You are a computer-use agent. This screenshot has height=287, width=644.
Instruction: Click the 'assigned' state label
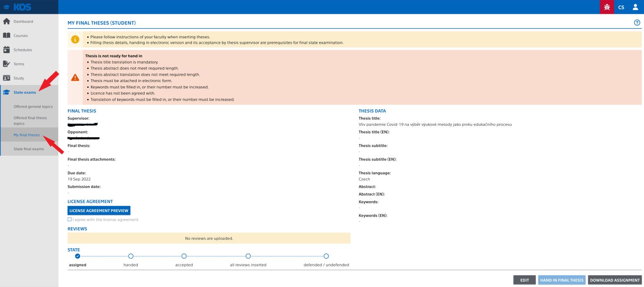click(x=78, y=265)
